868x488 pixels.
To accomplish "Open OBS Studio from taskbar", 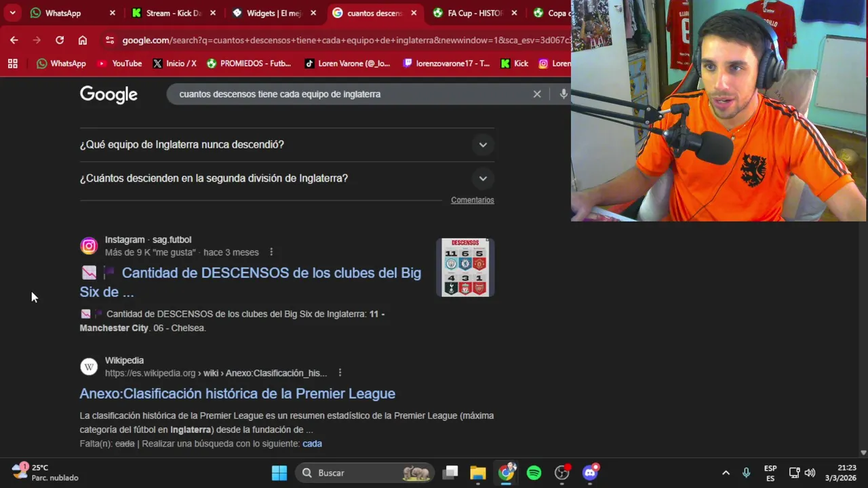I will coord(562,472).
